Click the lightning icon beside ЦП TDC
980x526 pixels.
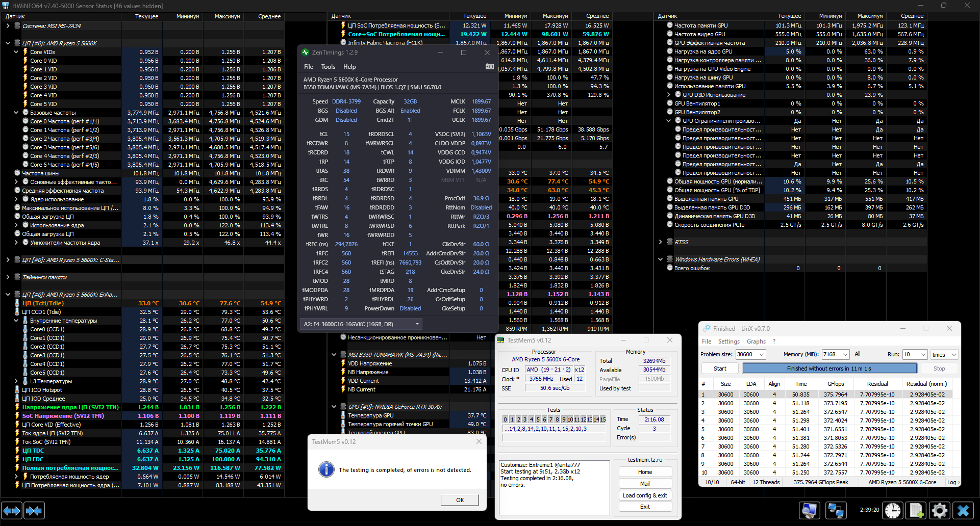click(x=17, y=451)
